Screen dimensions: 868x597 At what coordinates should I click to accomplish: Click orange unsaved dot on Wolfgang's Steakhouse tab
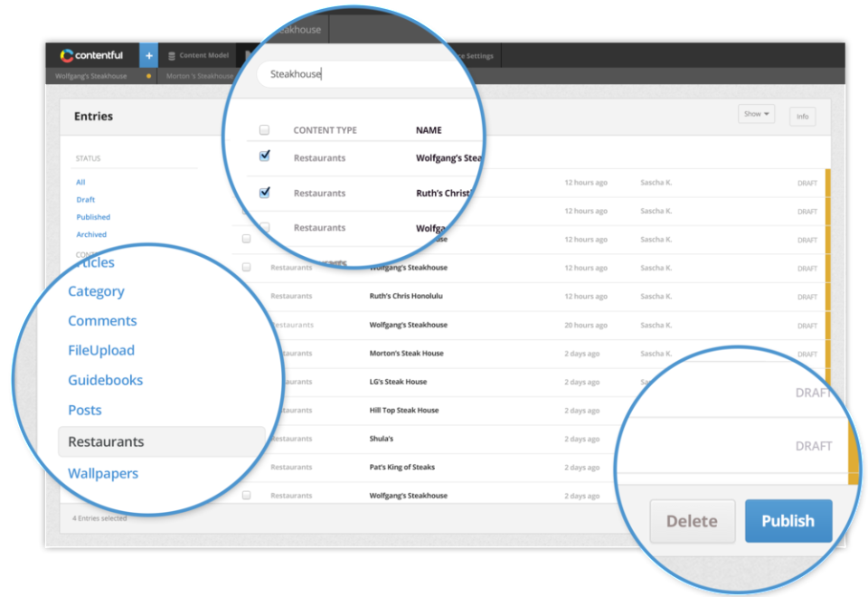coord(148,76)
